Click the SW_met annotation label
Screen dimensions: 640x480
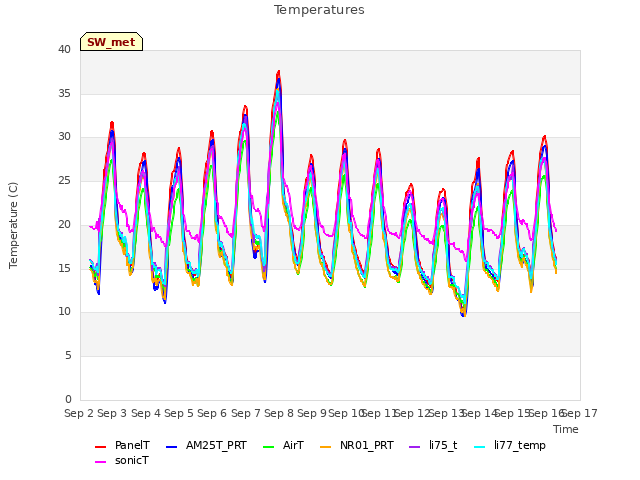click(111, 42)
